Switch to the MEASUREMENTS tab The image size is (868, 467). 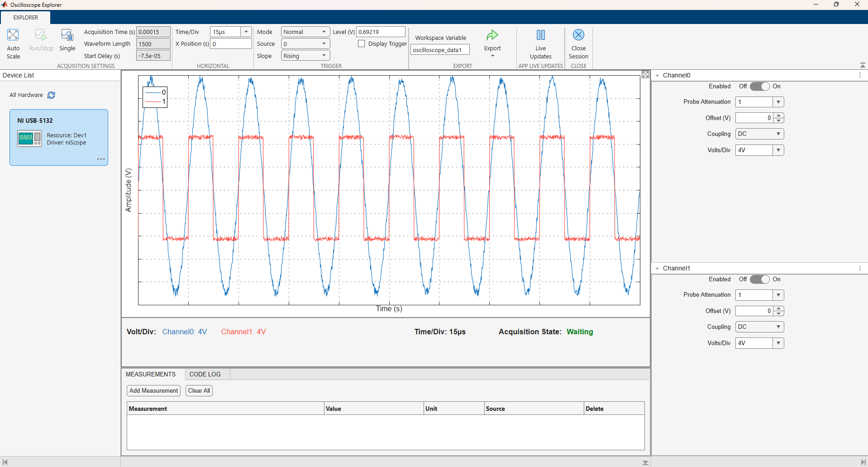[151, 374]
